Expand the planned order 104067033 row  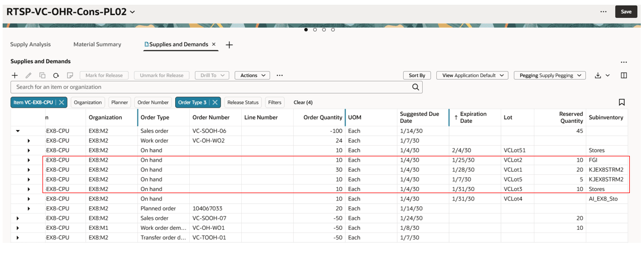click(28, 209)
